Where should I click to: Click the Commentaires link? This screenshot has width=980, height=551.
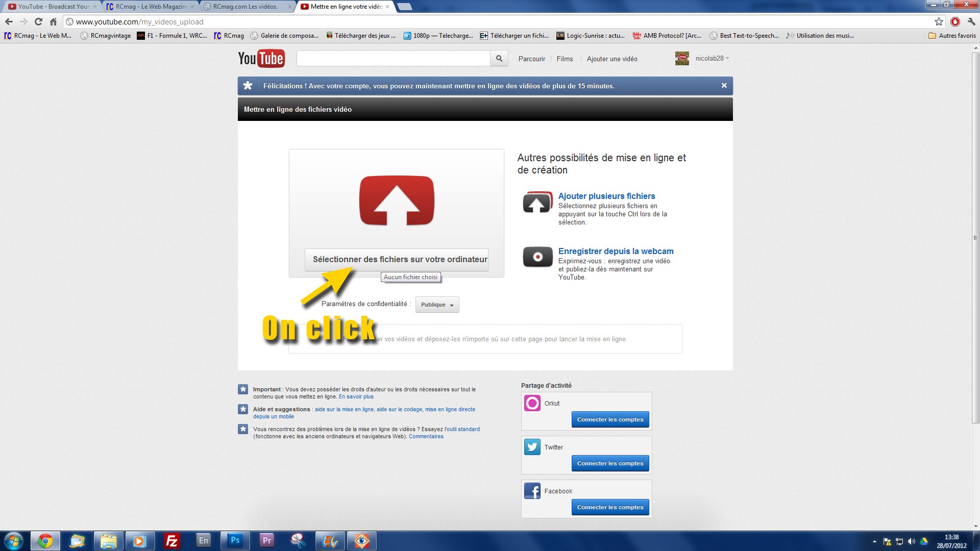(x=426, y=436)
